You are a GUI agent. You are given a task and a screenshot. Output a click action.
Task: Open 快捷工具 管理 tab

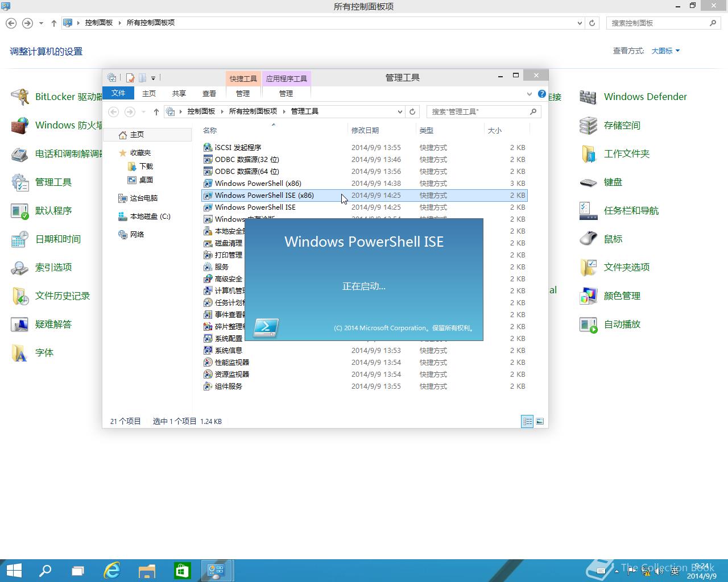click(x=243, y=93)
